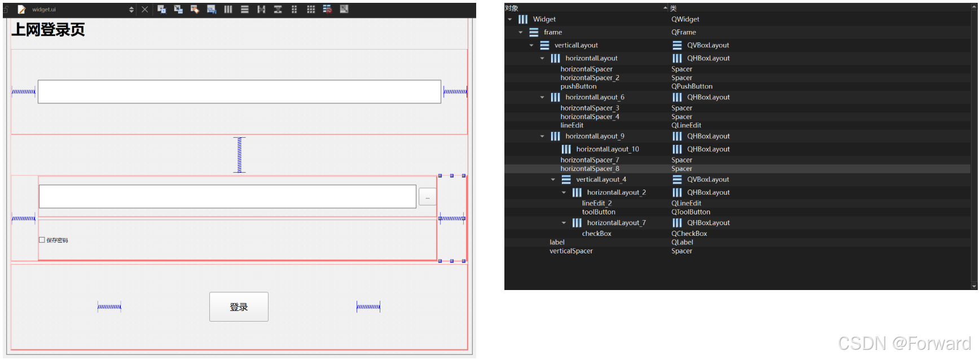980x360 pixels.
Task: Select checkBox in object tree
Action: coord(596,234)
